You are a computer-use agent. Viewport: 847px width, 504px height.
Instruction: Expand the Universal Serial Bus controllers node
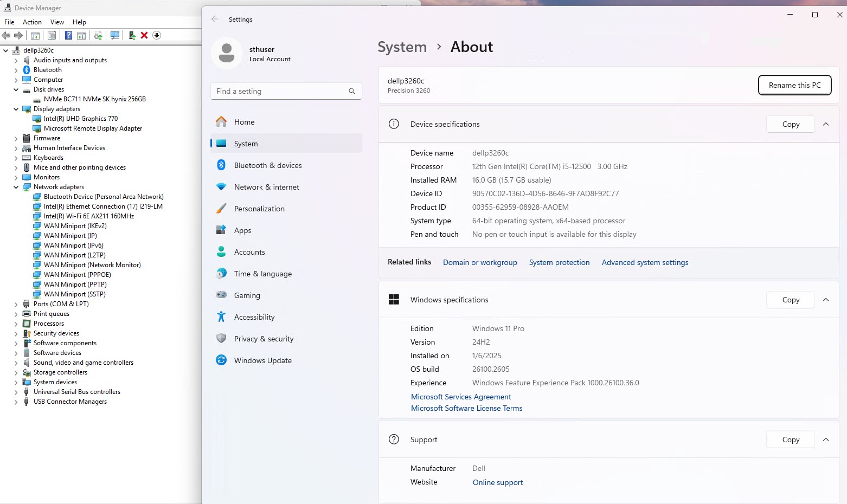pos(16,392)
